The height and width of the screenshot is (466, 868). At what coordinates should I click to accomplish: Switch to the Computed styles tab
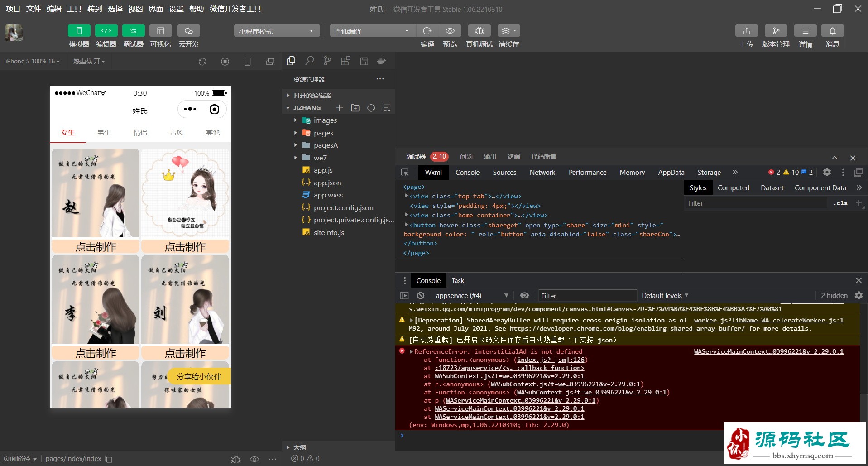(x=734, y=188)
